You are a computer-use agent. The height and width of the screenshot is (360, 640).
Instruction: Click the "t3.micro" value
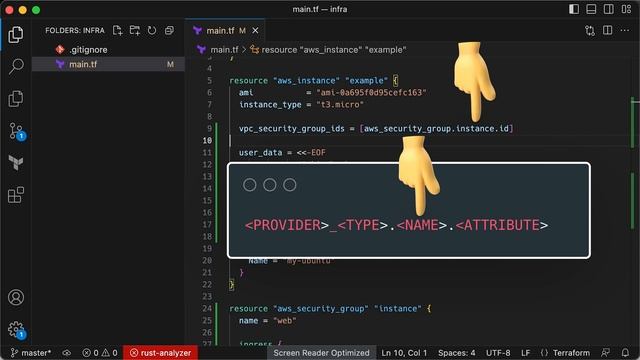click(340, 104)
